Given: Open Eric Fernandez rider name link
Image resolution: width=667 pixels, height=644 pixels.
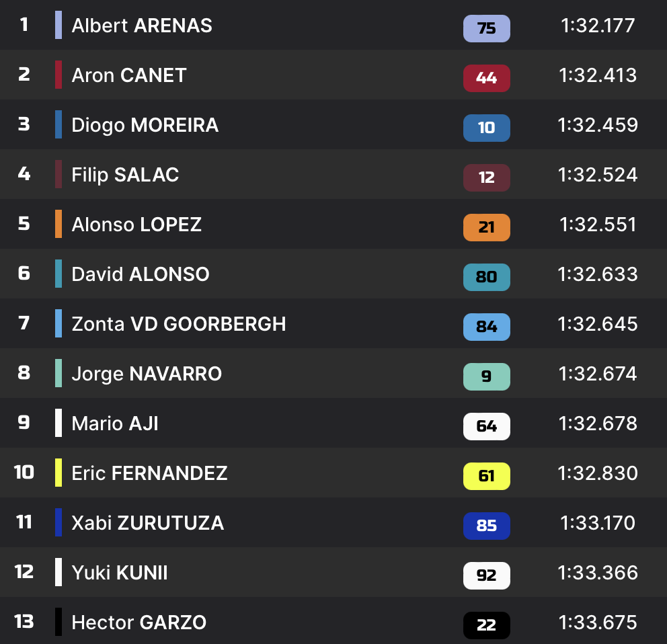Looking at the screenshot, I should click(149, 473).
